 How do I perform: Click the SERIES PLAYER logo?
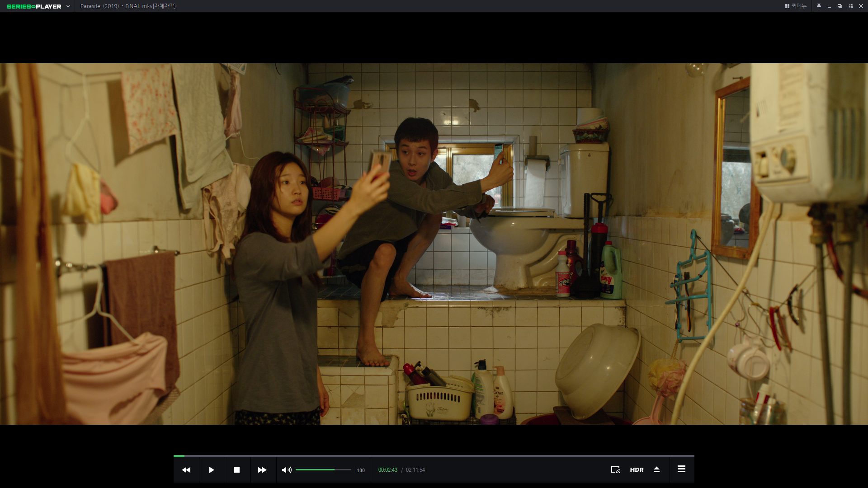34,6
